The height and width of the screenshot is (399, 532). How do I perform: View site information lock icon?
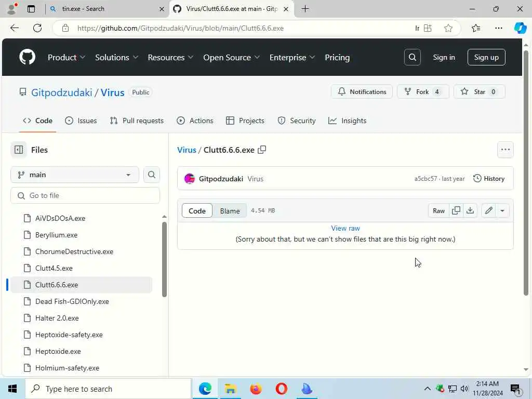coord(65,28)
